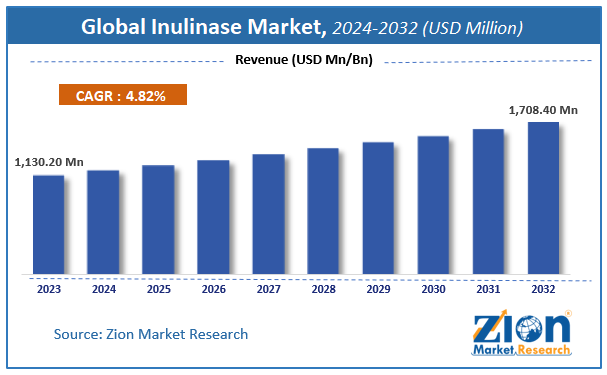Click the 2028 axis label

coord(324,289)
